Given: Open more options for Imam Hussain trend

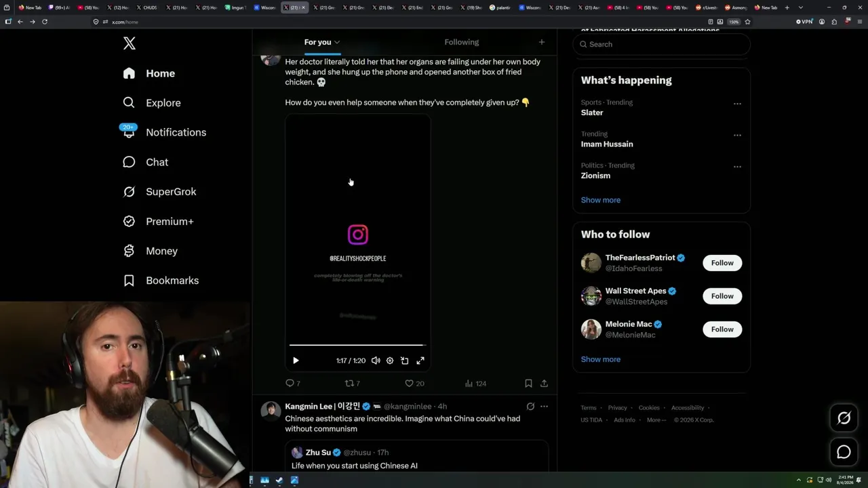Looking at the screenshot, I should (737, 136).
